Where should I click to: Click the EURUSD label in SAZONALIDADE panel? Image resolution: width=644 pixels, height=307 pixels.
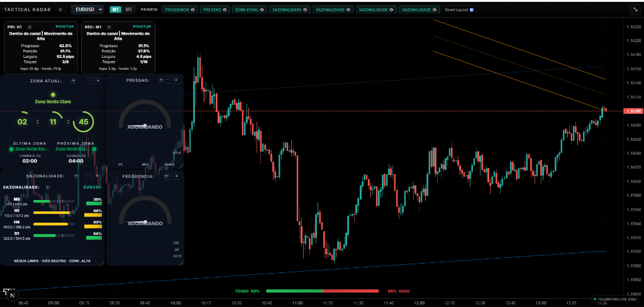[x=92, y=187]
